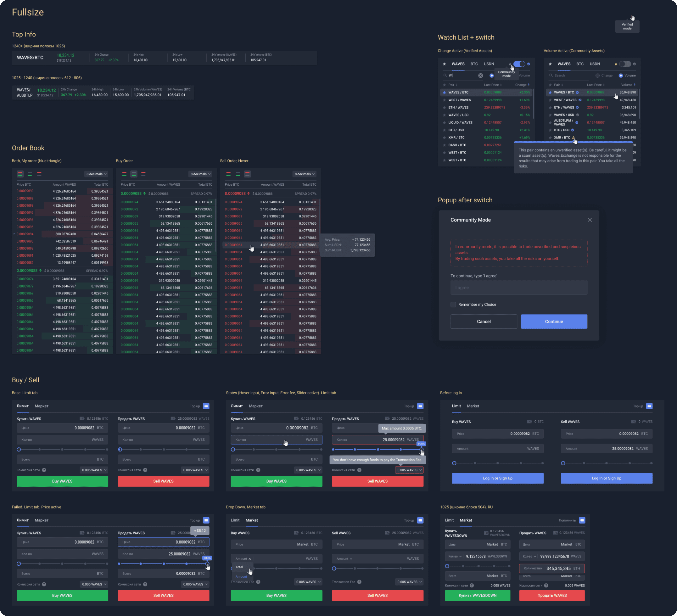Screen dimensions: 677x616
Task: Focus the 'I agree' text input
Action: [x=518, y=288]
